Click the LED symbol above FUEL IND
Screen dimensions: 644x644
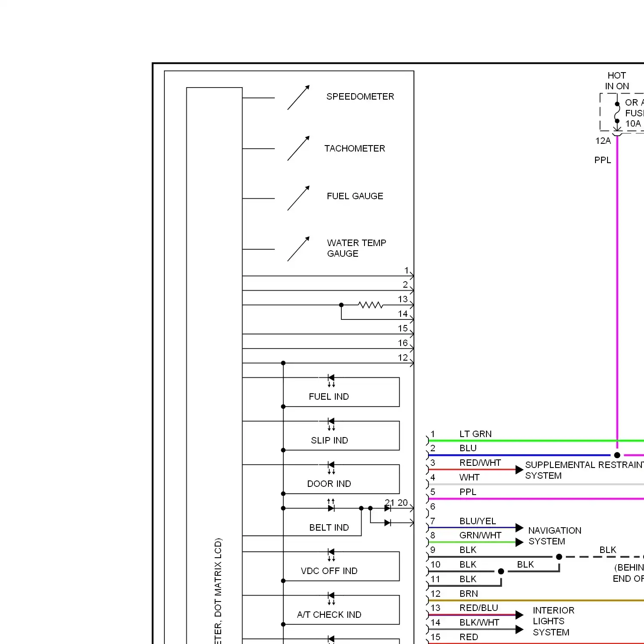(331, 380)
